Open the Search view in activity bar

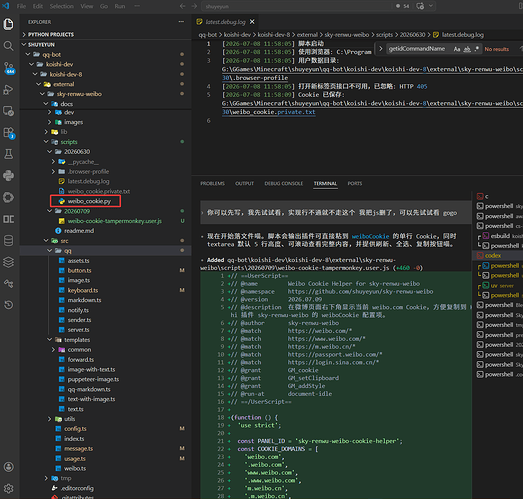point(8,46)
